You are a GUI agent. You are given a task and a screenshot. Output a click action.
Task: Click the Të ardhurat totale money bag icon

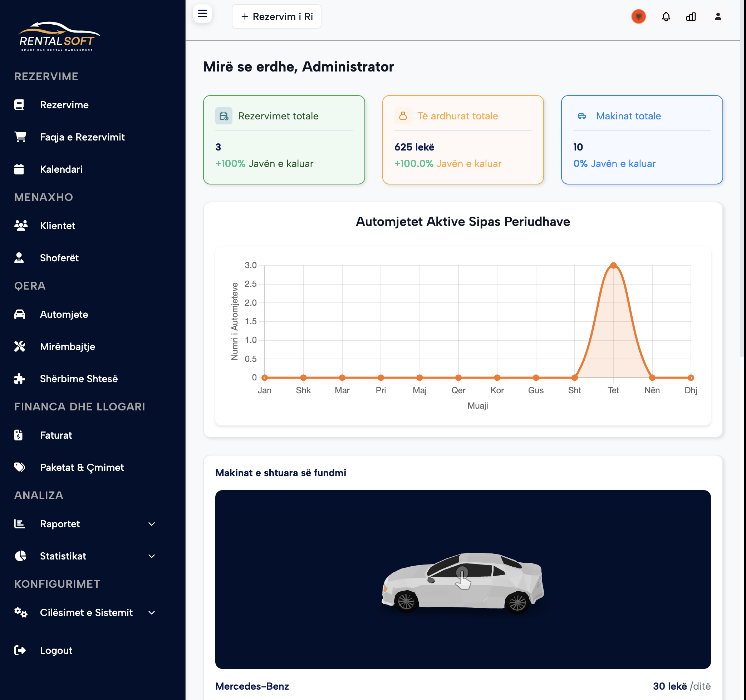(x=403, y=116)
